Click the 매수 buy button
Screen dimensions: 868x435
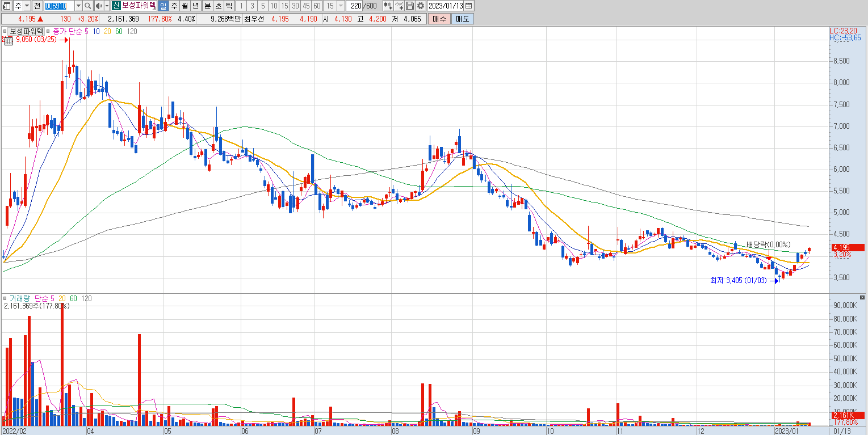(x=439, y=19)
